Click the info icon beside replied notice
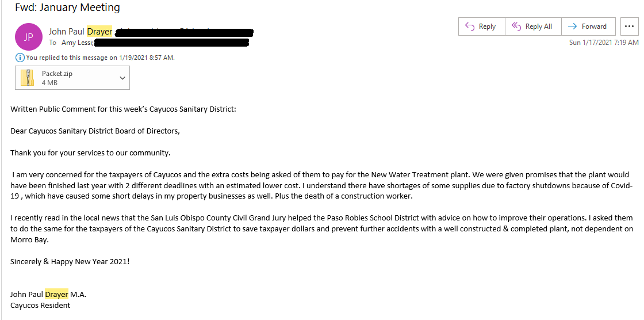This screenshot has height=320, width=644. click(20, 58)
